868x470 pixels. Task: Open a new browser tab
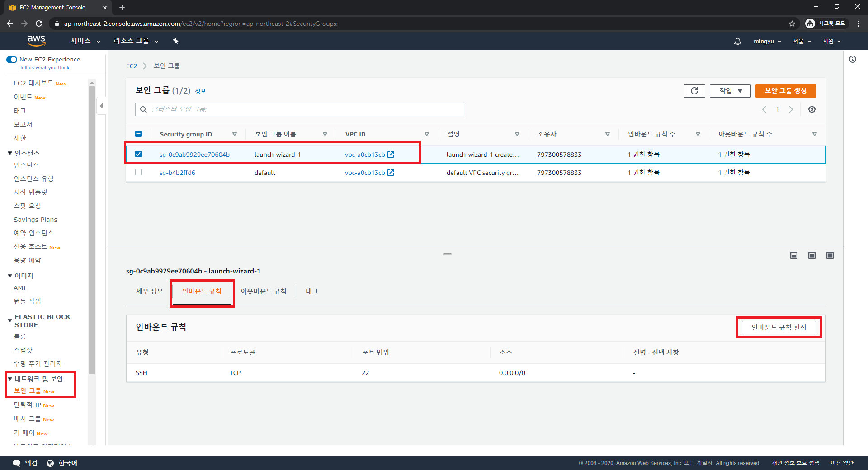tap(122, 8)
